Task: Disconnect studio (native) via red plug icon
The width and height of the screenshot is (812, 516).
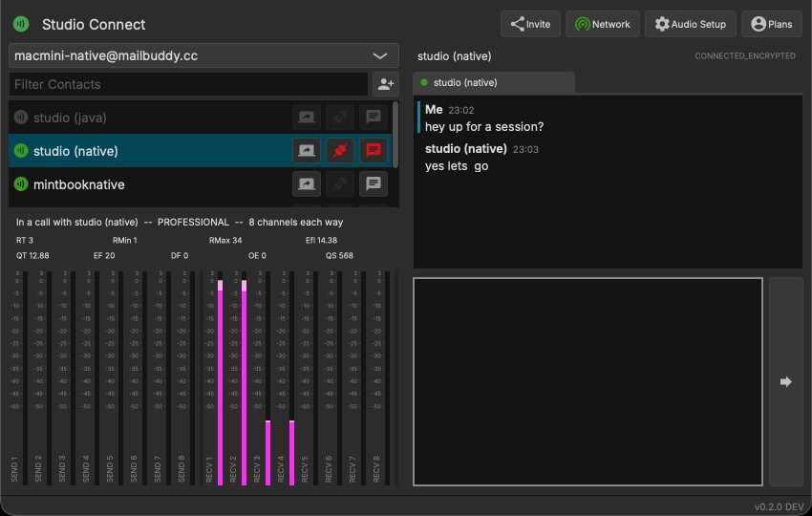Action: [340, 151]
